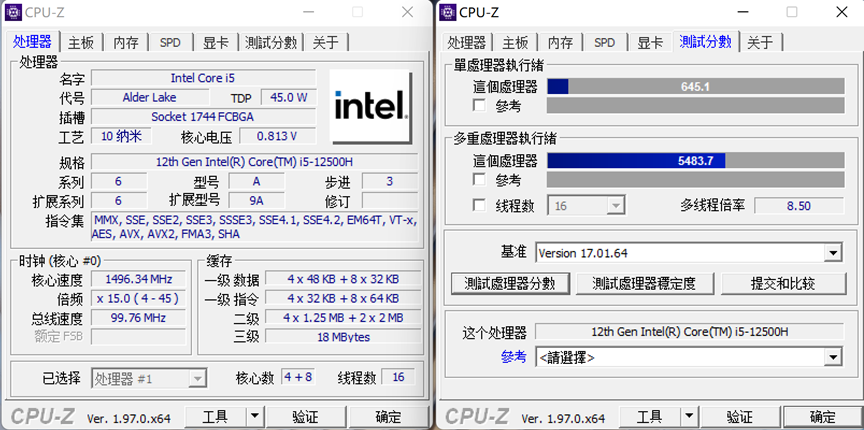Screen dimensions: 864x430
Task: Click the CPU-Z logo at the bottom of the left window
Action: [x=42, y=416]
